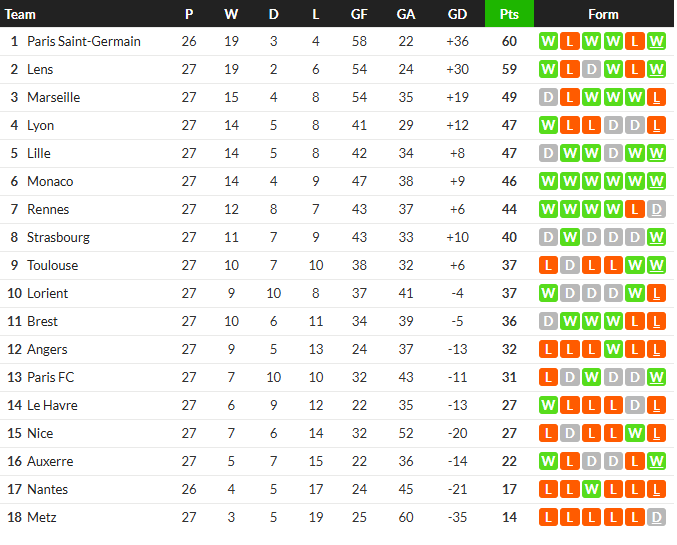Click the Form column header
Screen dimensions: 677x545
603,14
